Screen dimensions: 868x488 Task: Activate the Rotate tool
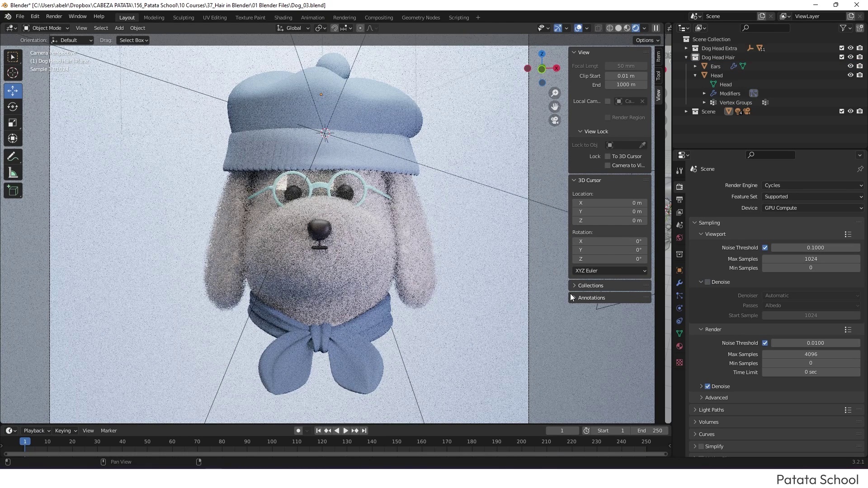pos(13,107)
